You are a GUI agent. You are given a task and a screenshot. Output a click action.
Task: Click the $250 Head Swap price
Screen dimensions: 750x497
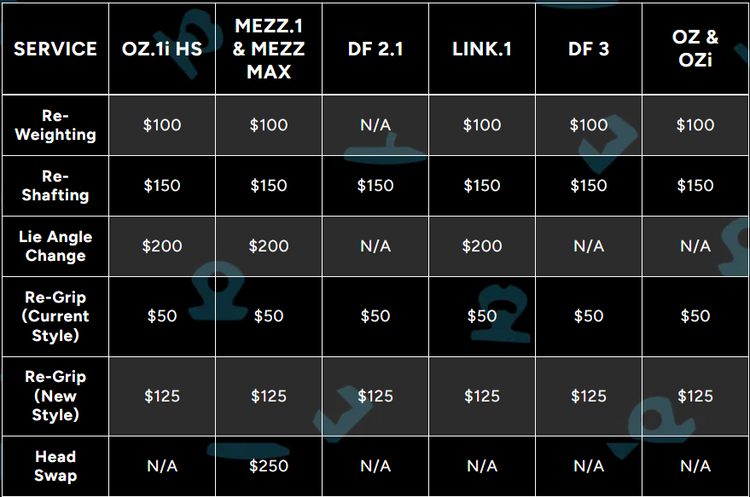(268, 466)
